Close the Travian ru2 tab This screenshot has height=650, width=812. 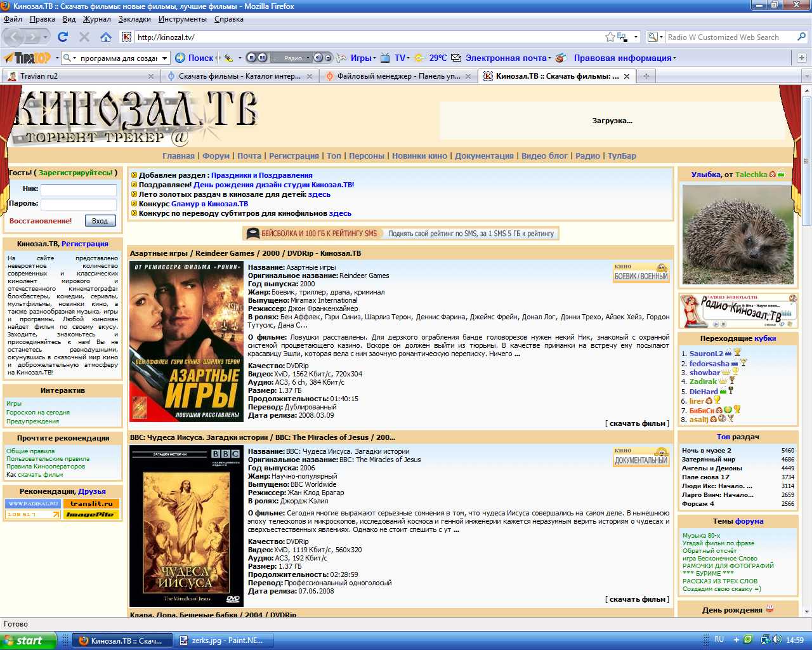(x=151, y=76)
